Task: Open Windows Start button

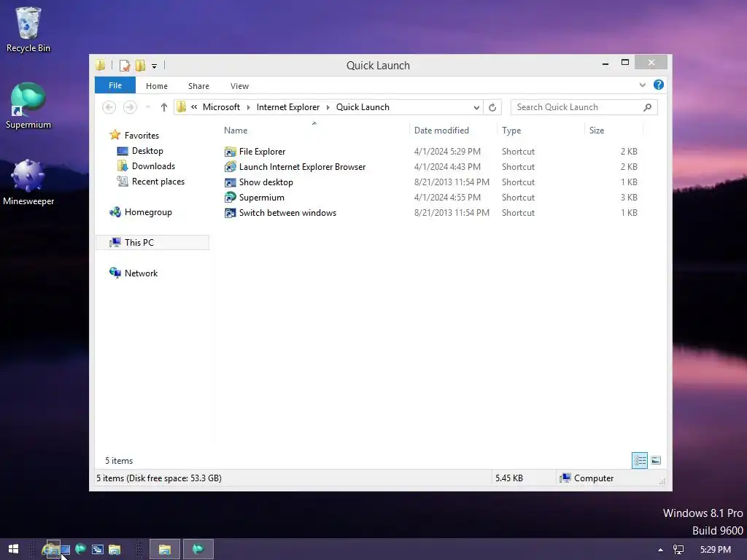Action: [13, 549]
